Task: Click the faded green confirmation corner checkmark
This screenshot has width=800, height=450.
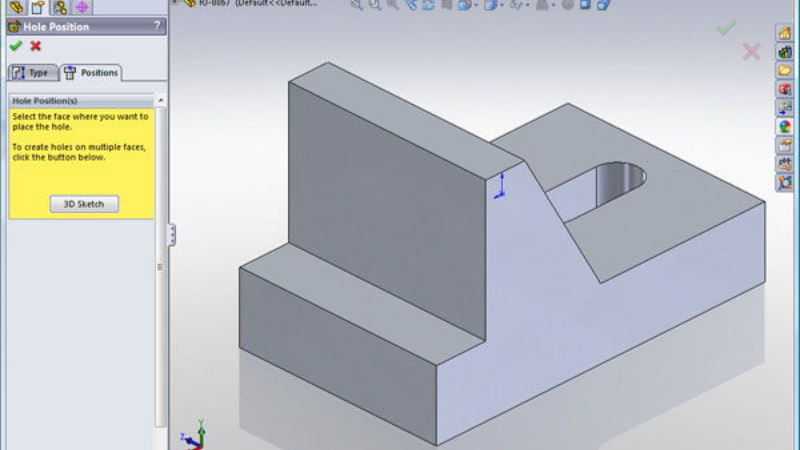Action: [x=726, y=28]
